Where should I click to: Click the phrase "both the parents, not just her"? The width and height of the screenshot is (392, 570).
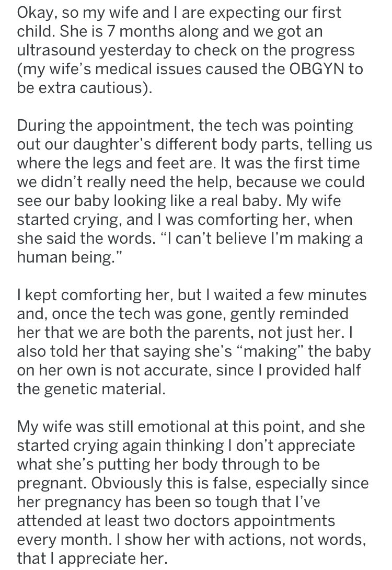232,333
